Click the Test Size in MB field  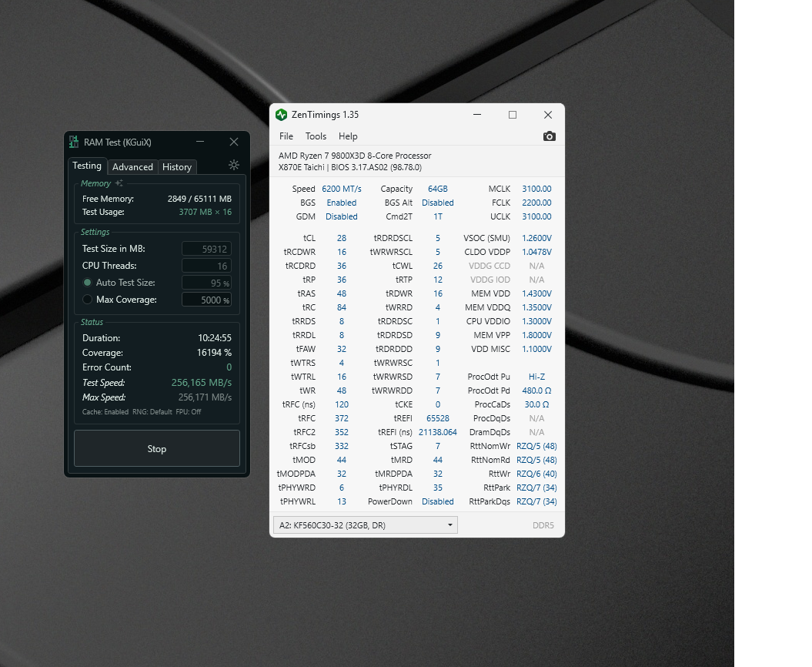[x=206, y=249]
